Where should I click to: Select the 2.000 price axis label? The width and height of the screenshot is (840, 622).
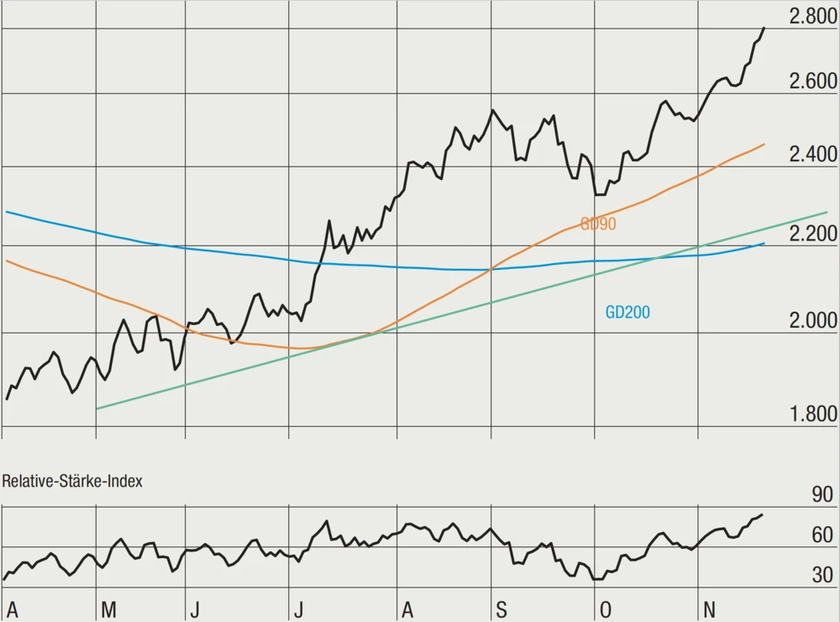pos(813,320)
